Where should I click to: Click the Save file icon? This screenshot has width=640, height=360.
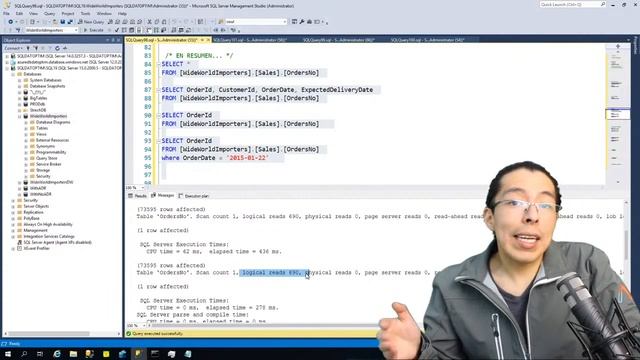(62, 22)
